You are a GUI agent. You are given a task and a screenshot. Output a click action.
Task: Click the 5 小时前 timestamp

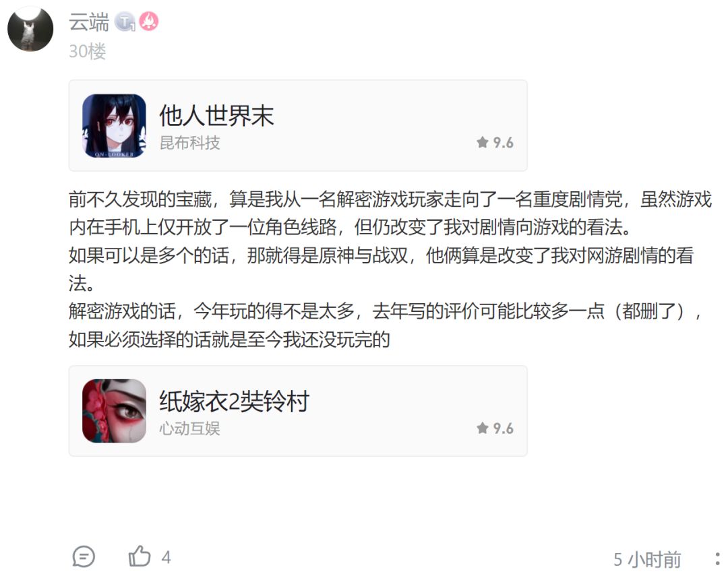(x=647, y=560)
